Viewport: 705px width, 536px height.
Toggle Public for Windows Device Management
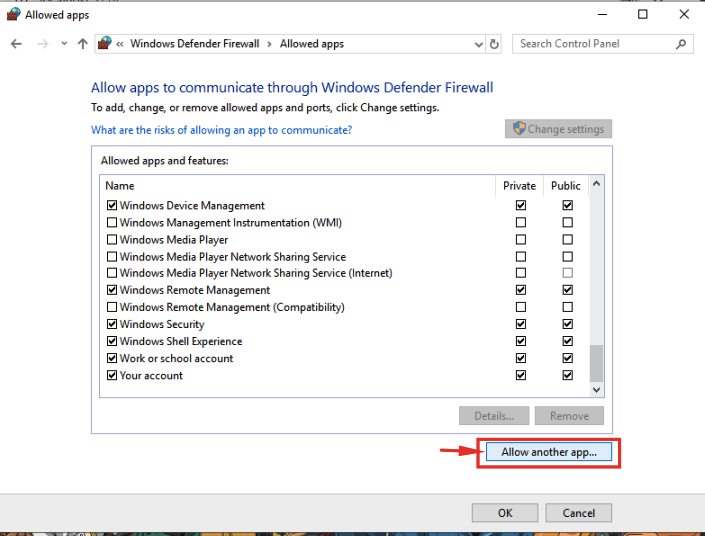coord(567,205)
